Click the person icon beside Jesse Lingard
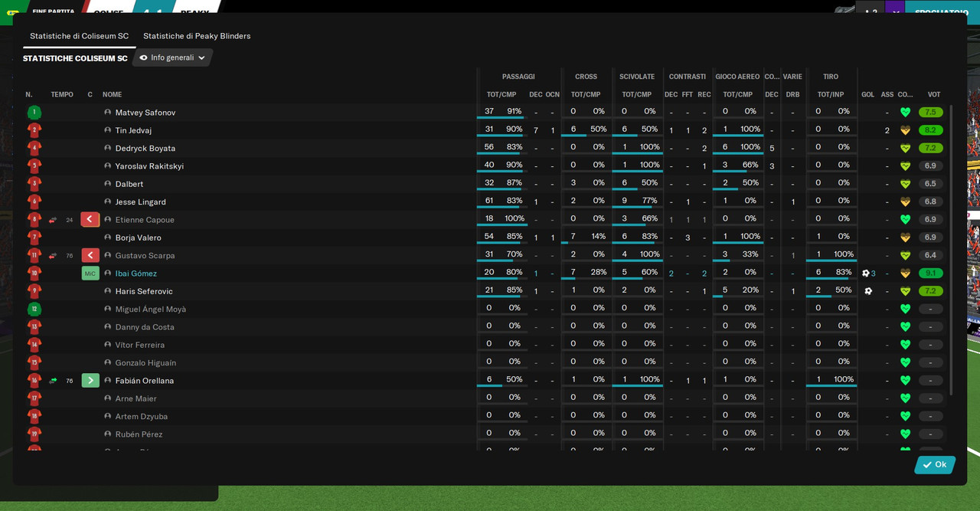 coord(108,201)
